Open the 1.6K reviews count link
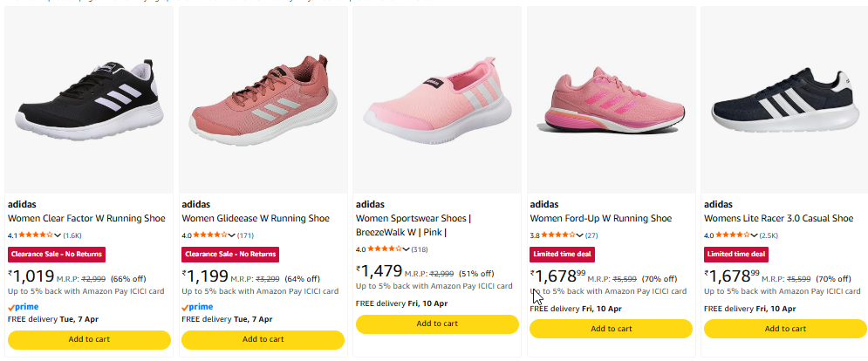 tap(72, 235)
